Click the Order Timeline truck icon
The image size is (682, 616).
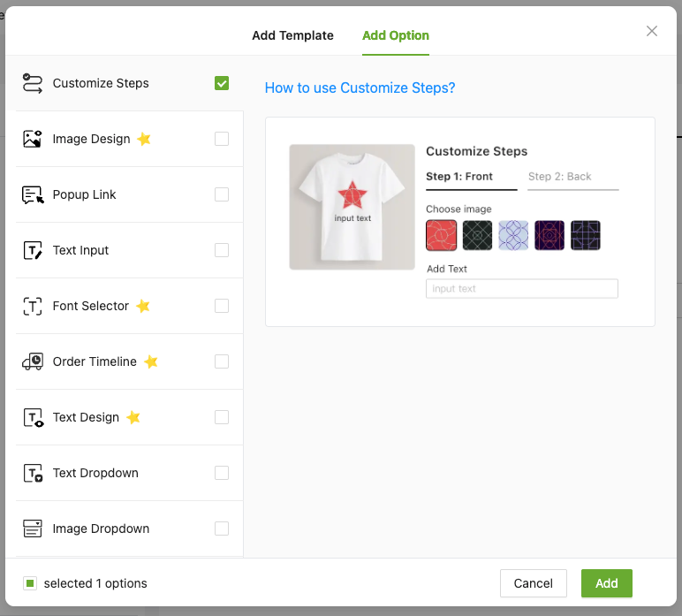(33, 361)
